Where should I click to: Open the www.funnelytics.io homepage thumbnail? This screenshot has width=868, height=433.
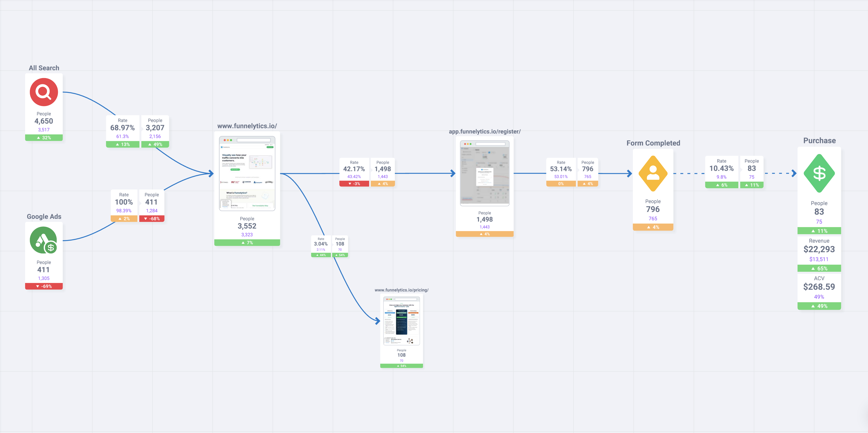click(247, 174)
